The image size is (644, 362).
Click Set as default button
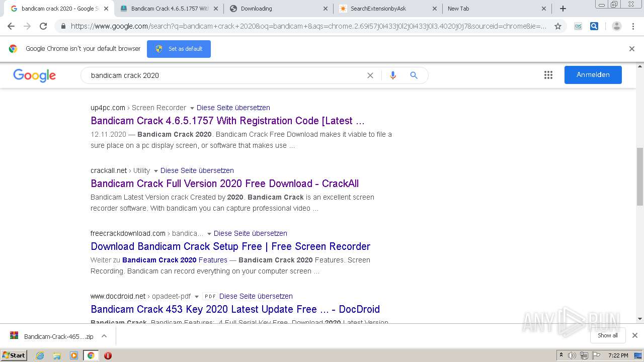(179, 49)
